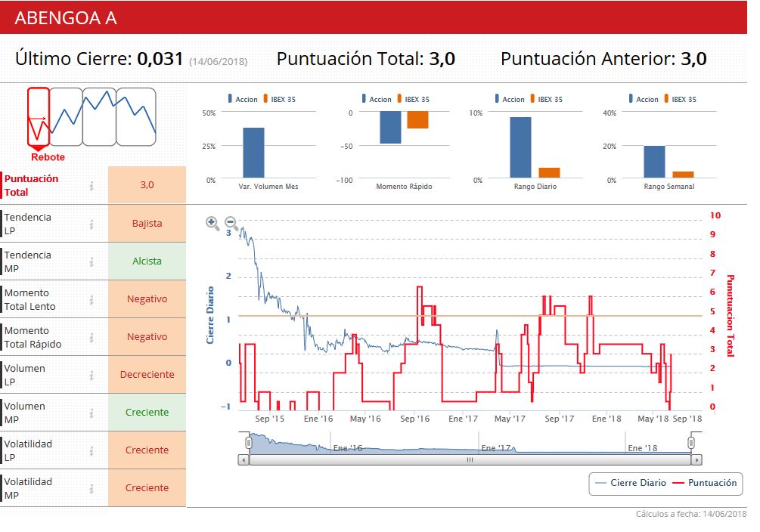
Task: Click the date (14/06/2018) next to last close
Action: [218, 61]
